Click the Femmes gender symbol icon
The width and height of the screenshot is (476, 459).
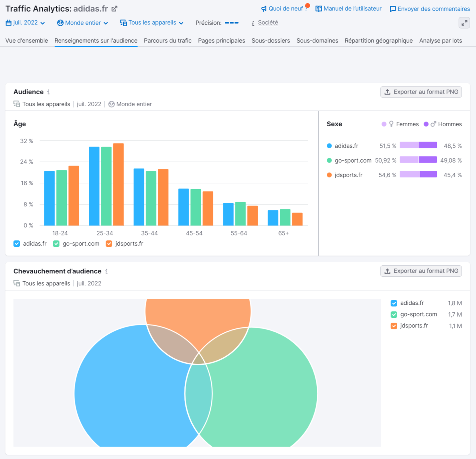point(391,124)
